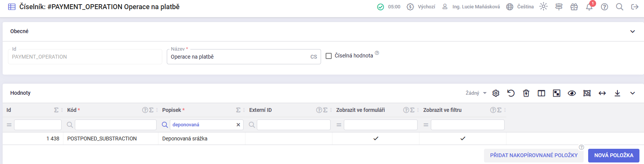
Task: Click the fit column width arrows icon
Action: 602,93
